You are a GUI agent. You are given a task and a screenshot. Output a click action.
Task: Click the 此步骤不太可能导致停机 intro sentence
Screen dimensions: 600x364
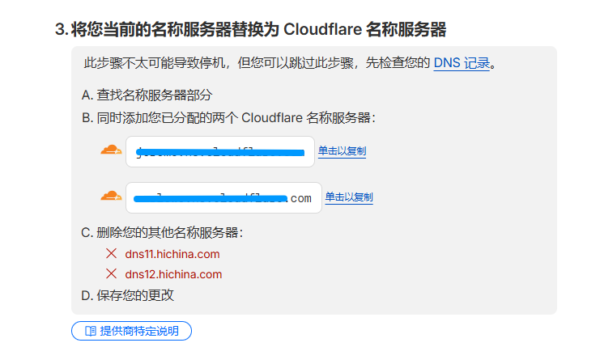257,62
